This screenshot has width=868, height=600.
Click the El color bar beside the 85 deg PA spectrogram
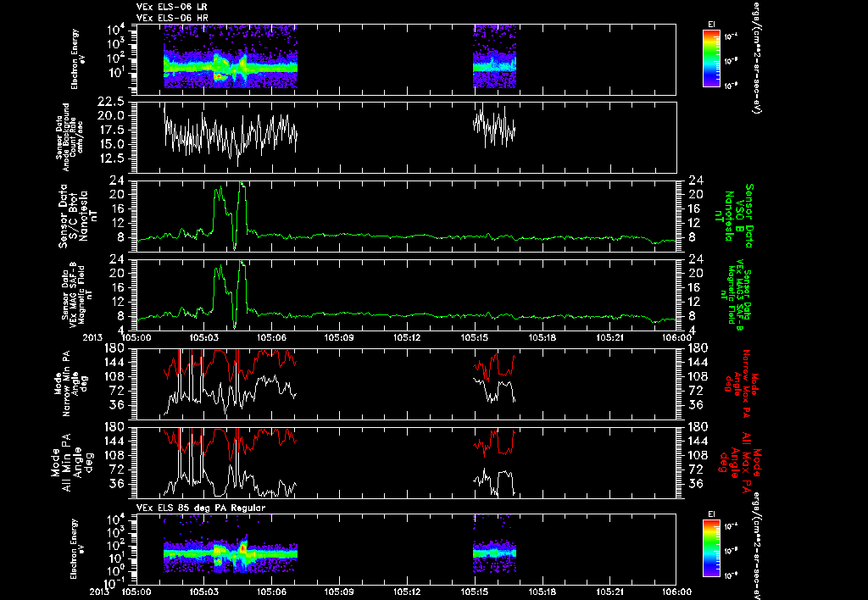tap(711, 548)
